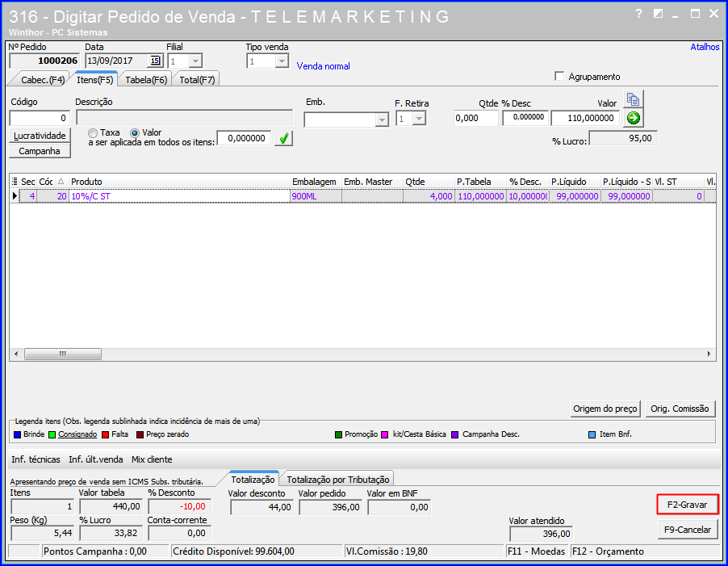Click the green checkmark apply icon

click(x=283, y=138)
